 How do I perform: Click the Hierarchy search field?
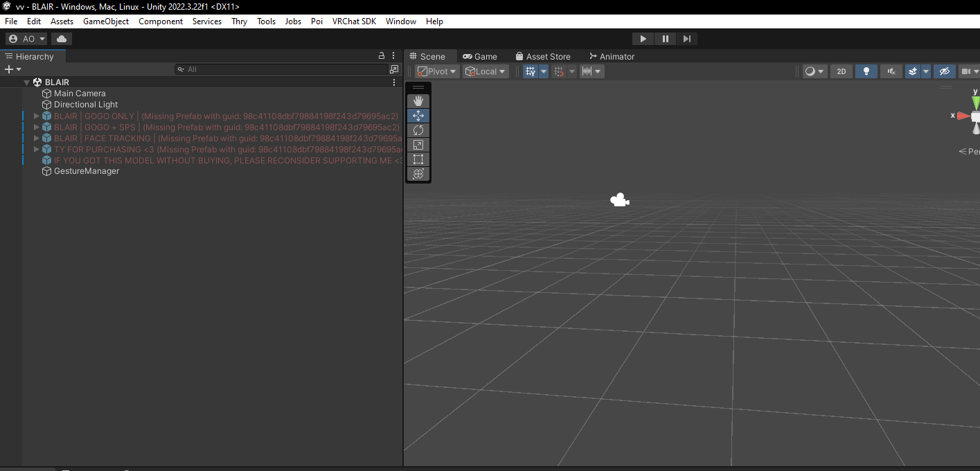281,69
